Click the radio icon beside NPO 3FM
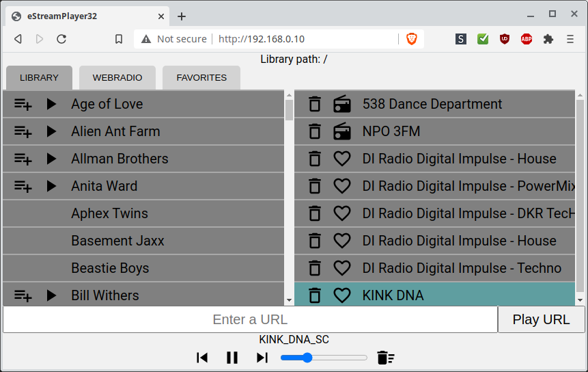The image size is (588, 372). (x=341, y=131)
